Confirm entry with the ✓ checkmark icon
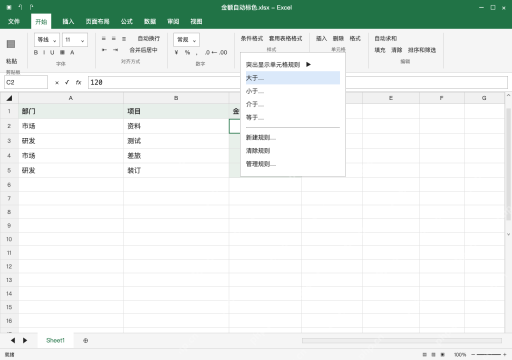Screen dimensions: 512x360 coord(67,82)
